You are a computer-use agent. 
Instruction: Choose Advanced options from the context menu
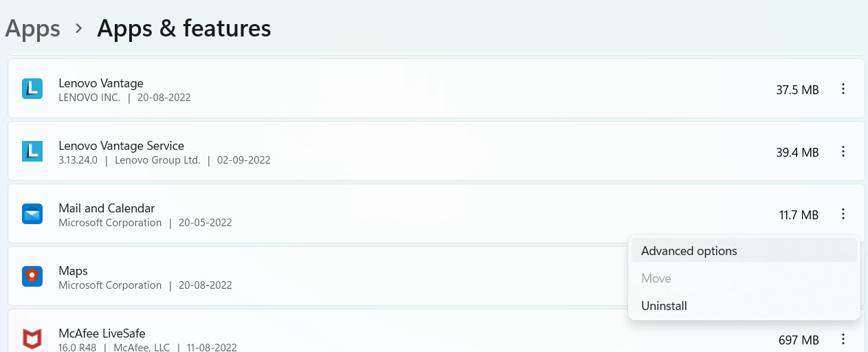(x=689, y=251)
